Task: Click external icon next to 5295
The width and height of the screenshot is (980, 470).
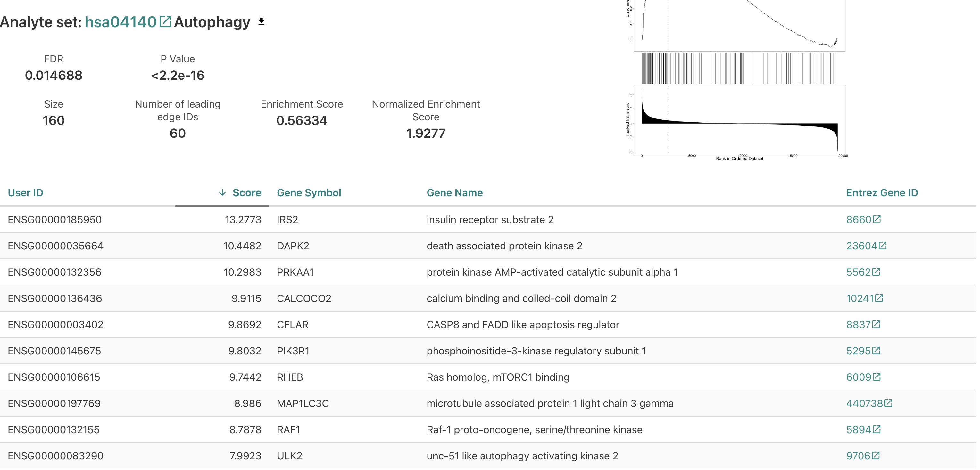Action: [x=876, y=350]
